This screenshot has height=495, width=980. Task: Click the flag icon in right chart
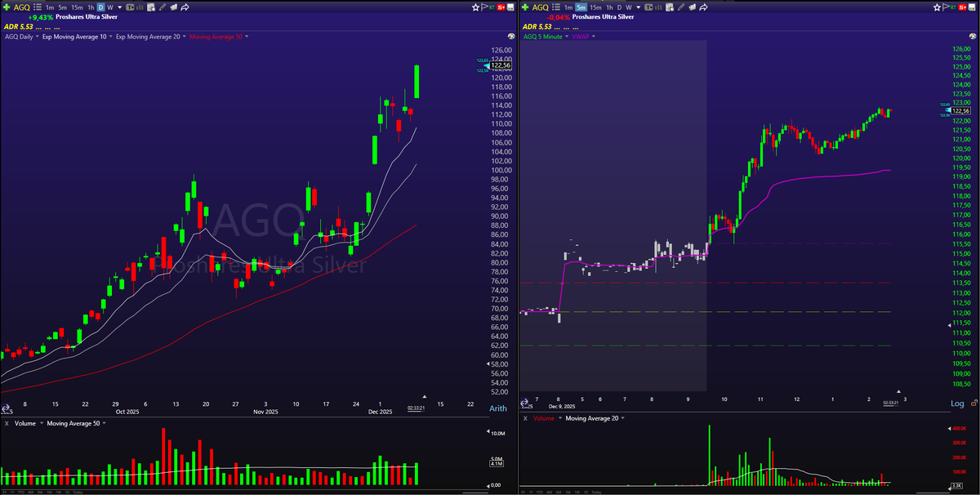[946, 7]
